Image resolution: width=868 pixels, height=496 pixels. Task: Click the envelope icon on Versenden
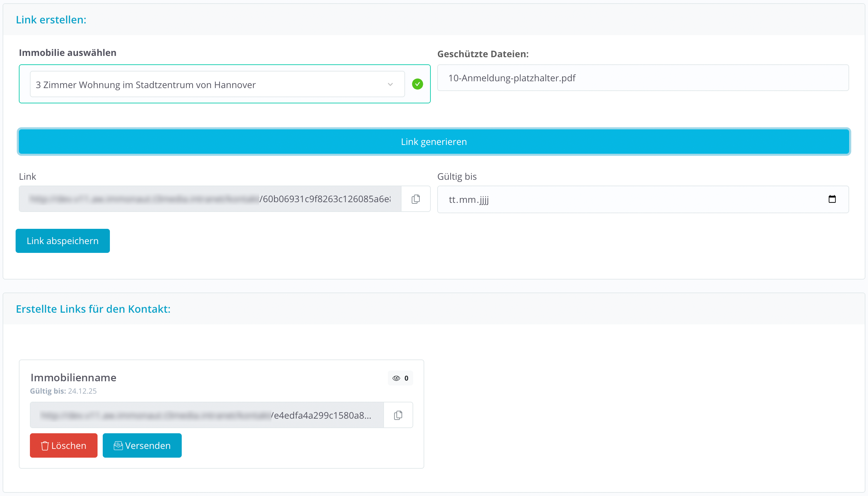click(118, 446)
